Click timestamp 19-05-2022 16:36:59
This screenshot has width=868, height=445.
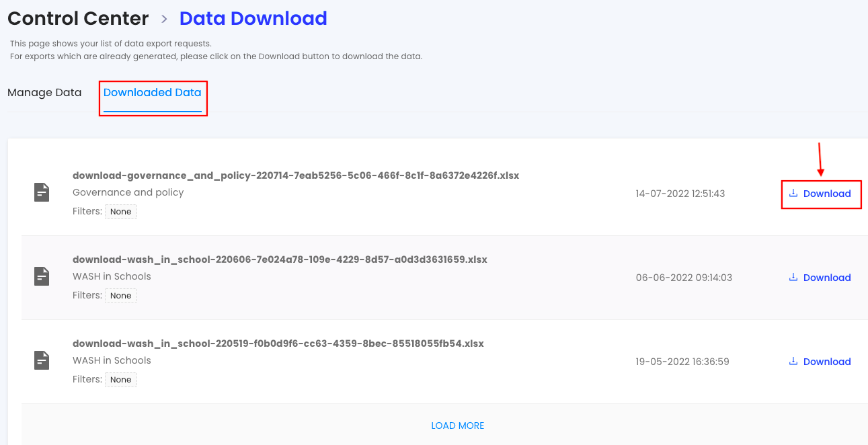(682, 362)
